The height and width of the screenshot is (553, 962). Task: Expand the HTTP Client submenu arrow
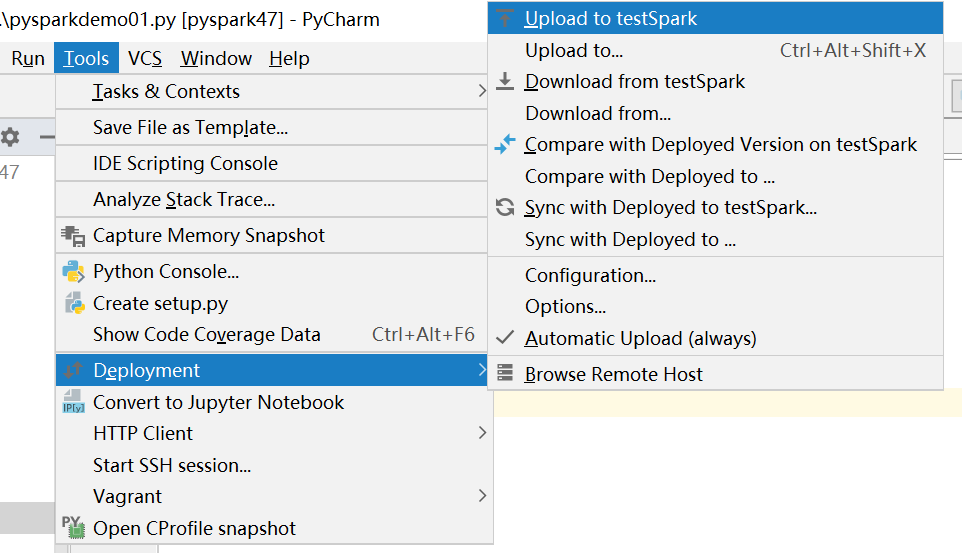(482, 433)
